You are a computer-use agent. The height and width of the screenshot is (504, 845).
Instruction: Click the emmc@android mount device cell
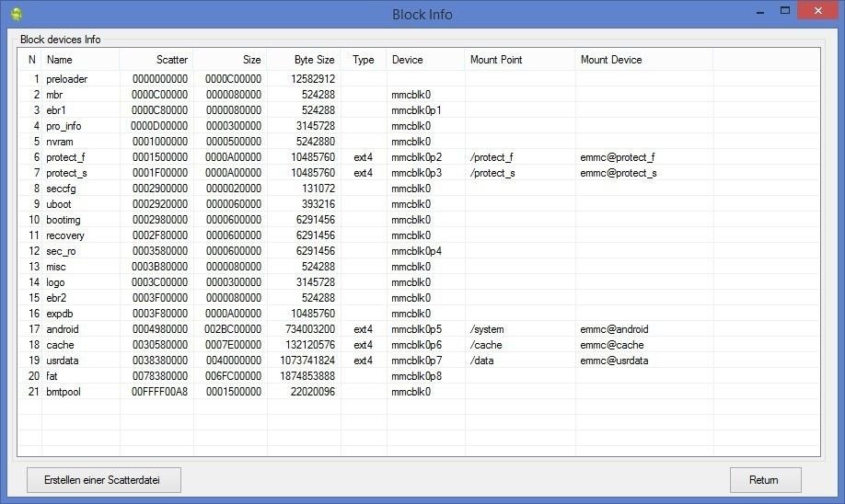tap(614, 329)
